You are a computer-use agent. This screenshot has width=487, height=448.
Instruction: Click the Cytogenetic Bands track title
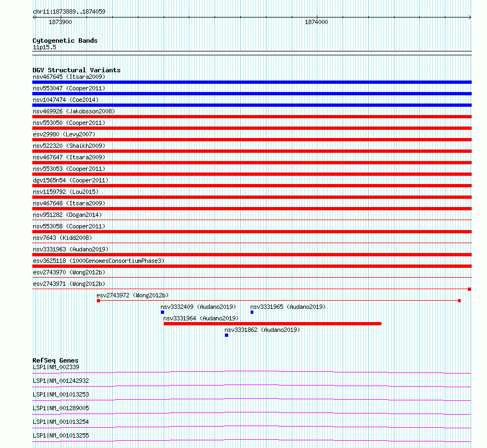65,41
